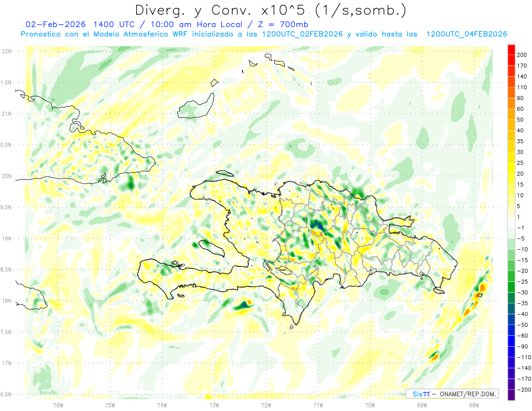This screenshot has width=532, height=411.
Task: Click the color bar value "50"
Action: [520, 120]
